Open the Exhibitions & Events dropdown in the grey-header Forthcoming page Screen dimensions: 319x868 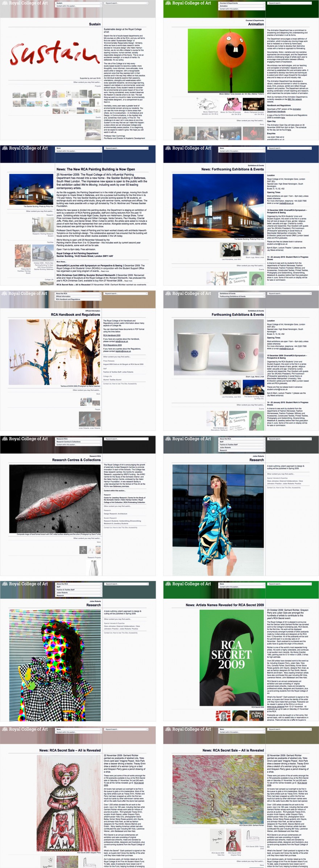tap(242, 293)
